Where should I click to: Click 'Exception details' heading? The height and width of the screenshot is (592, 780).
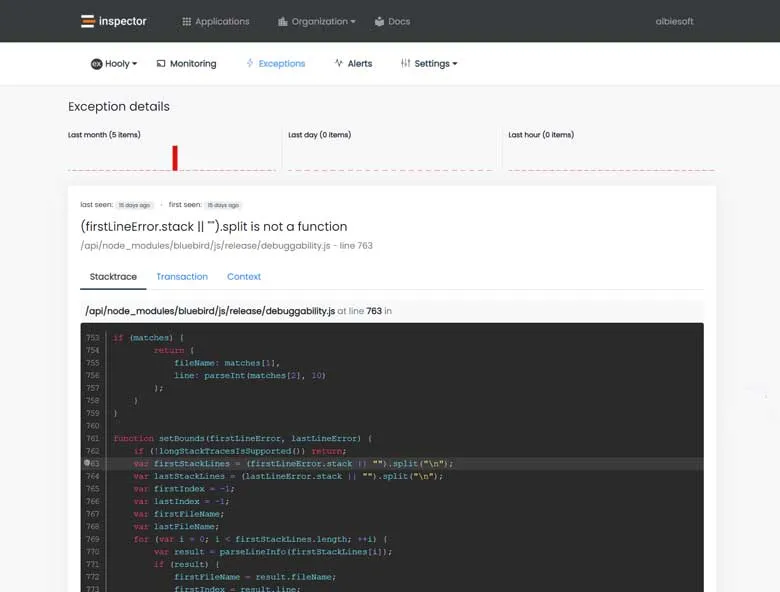(119, 106)
